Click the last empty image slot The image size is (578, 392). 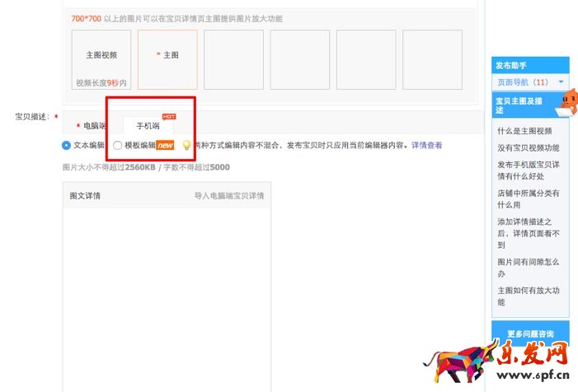(x=431, y=59)
